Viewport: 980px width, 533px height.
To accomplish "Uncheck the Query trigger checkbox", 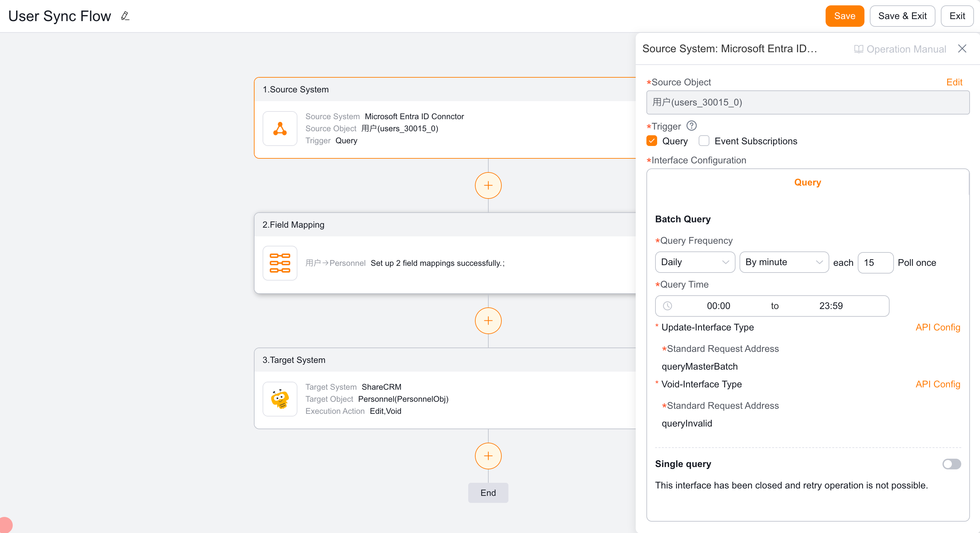I will (x=652, y=141).
